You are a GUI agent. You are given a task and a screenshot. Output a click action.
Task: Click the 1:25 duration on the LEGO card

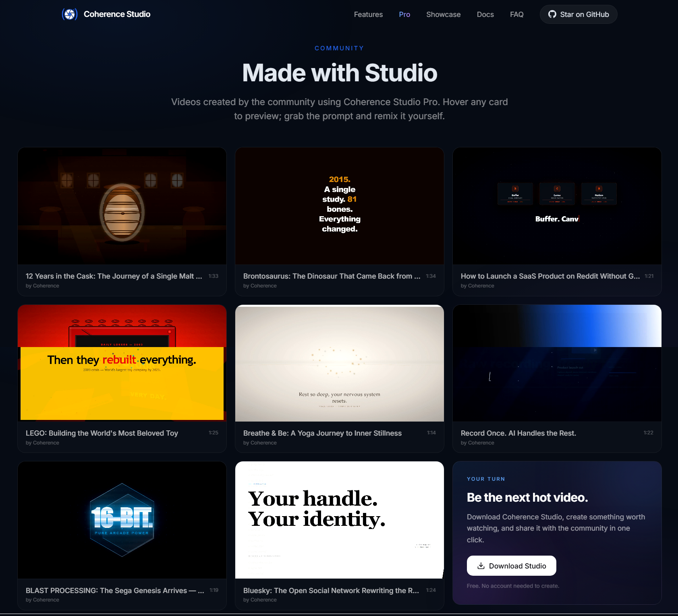214,433
